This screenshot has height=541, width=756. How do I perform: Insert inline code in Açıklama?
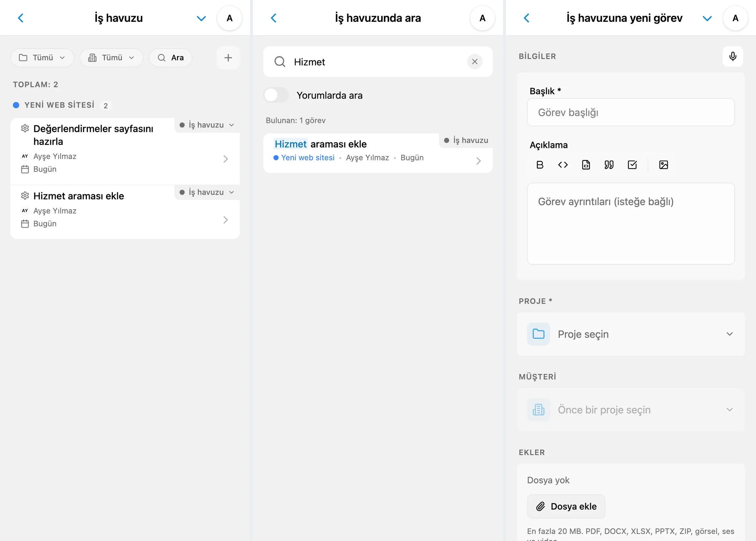coord(563,165)
